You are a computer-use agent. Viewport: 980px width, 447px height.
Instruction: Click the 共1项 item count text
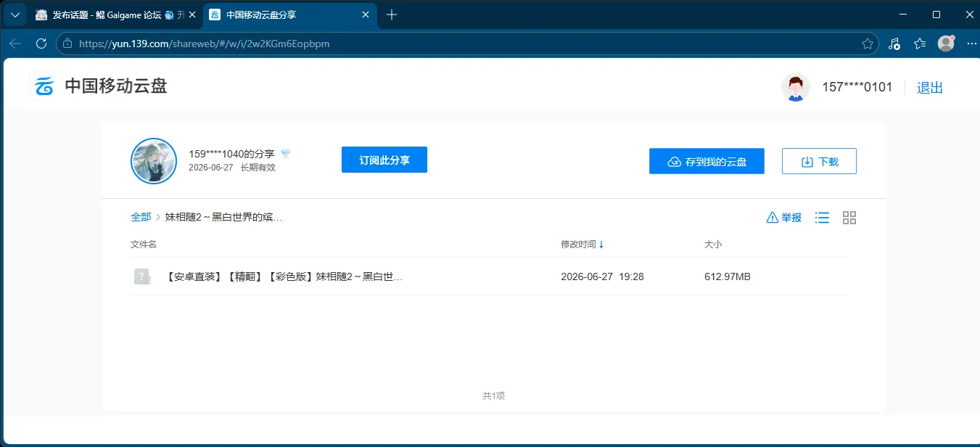pyautogui.click(x=493, y=395)
